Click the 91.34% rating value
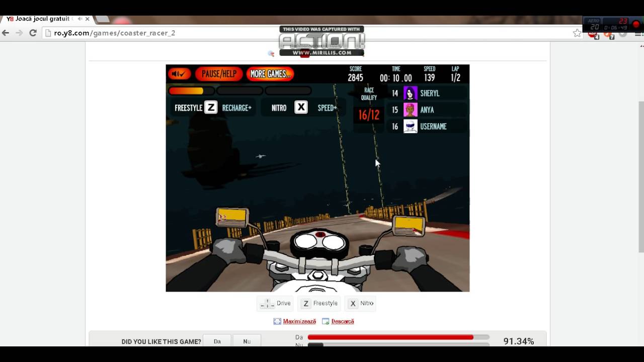This screenshot has height=362, width=644. [x=519, y=341]
